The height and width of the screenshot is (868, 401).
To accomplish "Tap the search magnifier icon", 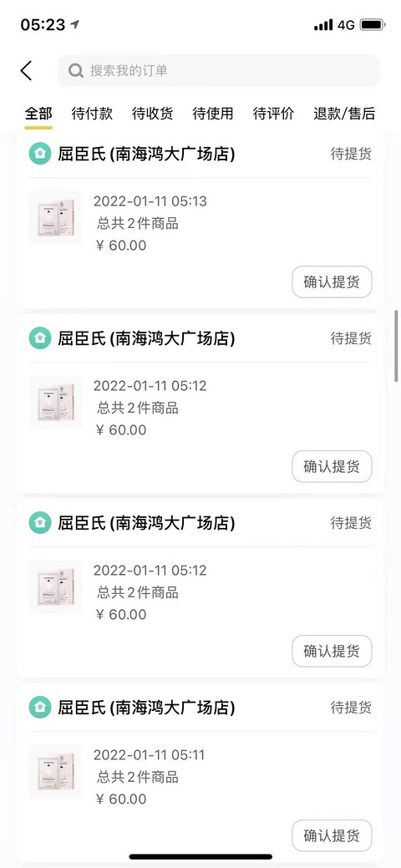I will 75,71.
